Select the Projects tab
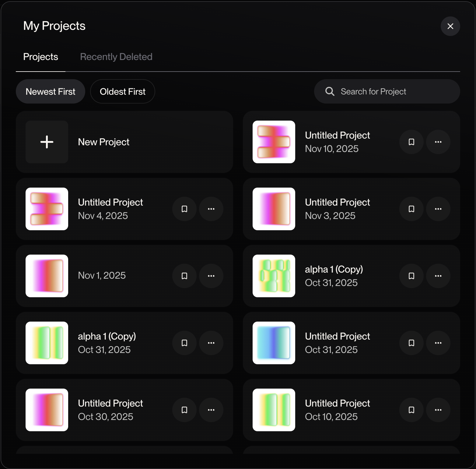 40,57
